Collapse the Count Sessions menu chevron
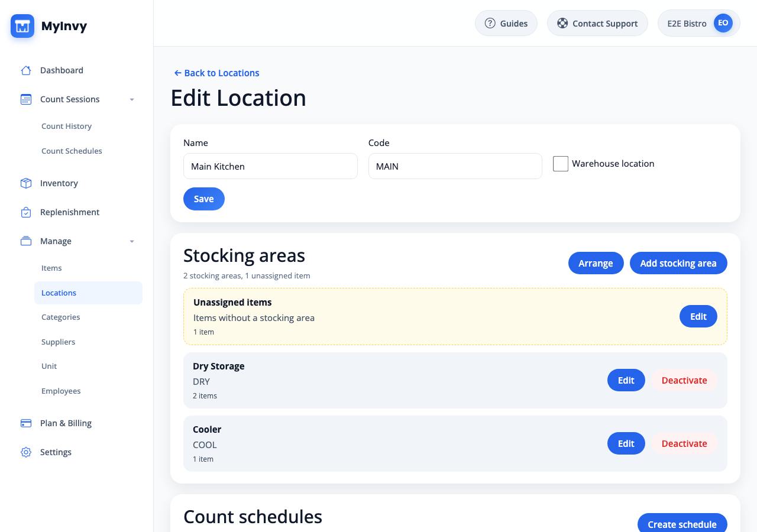Image resolution: width=757 pixels, height=532 pixels. 132,99
